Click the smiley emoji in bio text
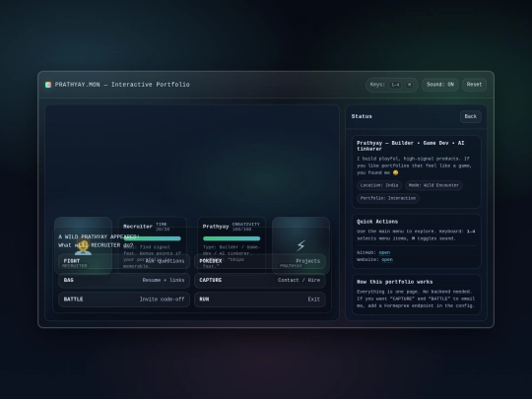532x399 pixels. 395,172
